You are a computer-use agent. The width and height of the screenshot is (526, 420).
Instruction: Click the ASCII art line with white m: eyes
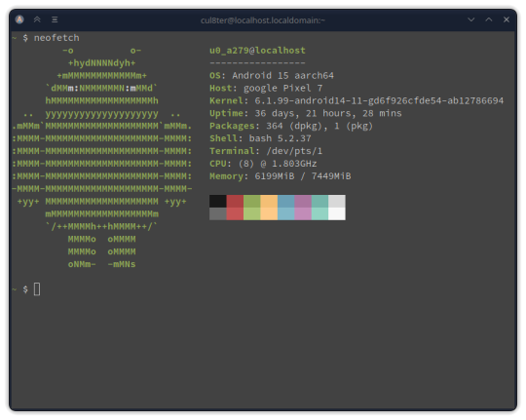pos(101,88)
